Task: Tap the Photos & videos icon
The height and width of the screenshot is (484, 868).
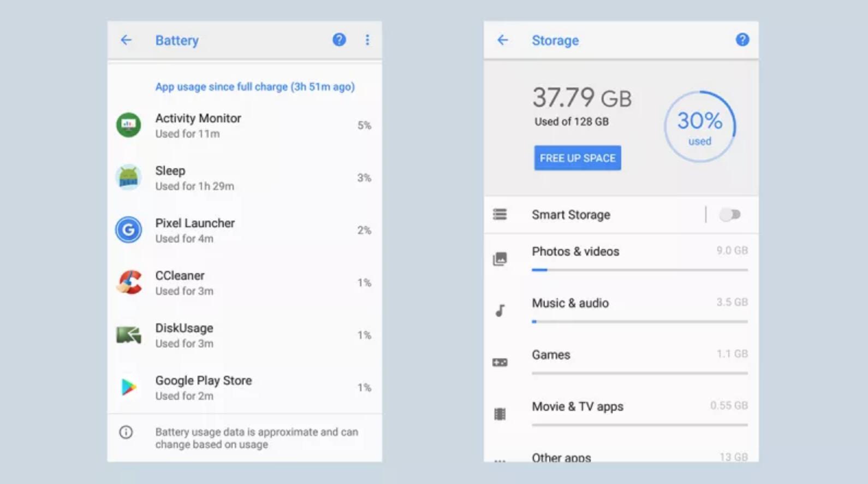Action: 500,259
